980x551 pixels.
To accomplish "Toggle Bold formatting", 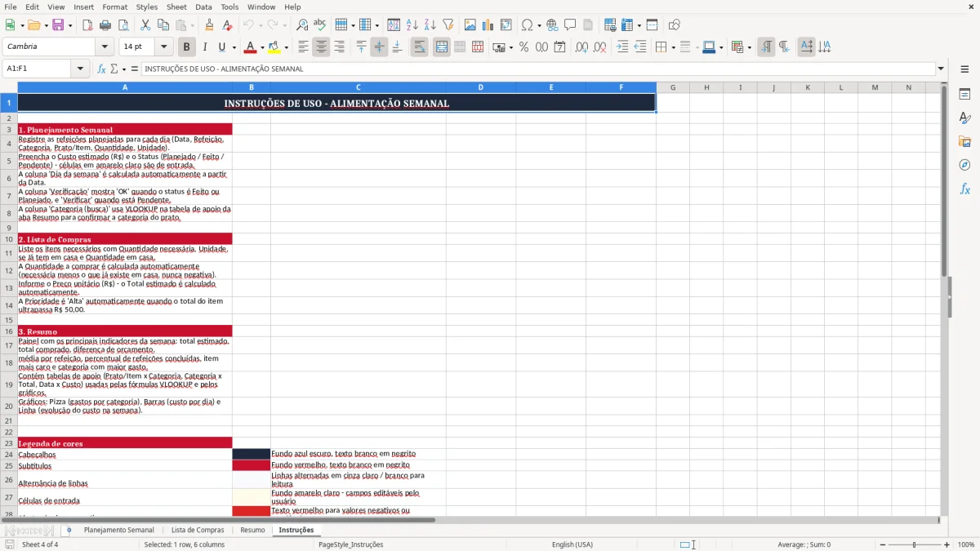I will click(186, 47).
